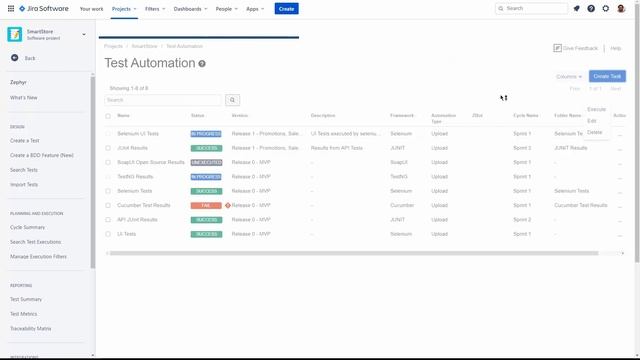Check the Selenium Tests row checkbox
The height and width of the screenshot is (360, 640).
108,191
